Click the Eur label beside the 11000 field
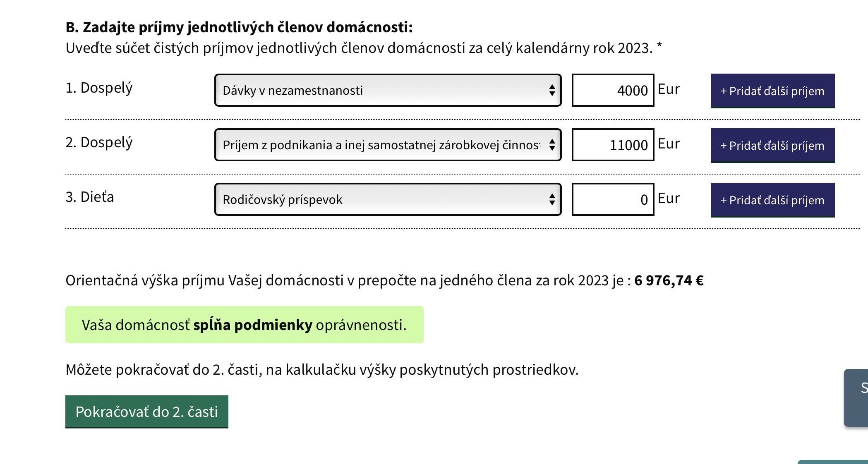The height and width of the screenshot is (464, 868). (x=669, y=144)
